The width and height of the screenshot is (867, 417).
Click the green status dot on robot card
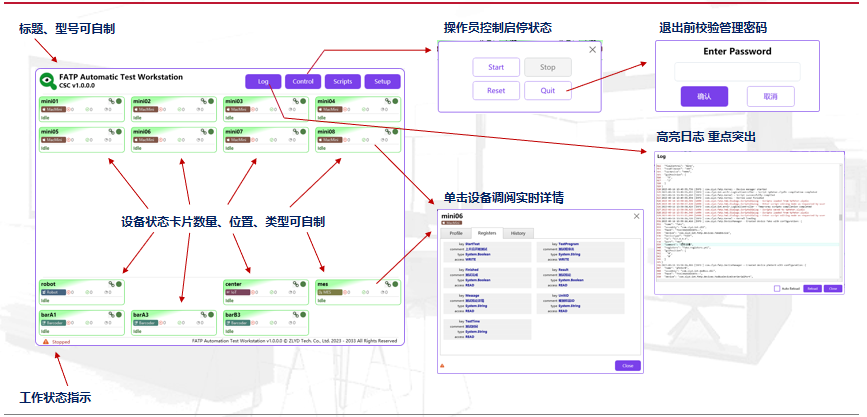(x=118, y=284)
